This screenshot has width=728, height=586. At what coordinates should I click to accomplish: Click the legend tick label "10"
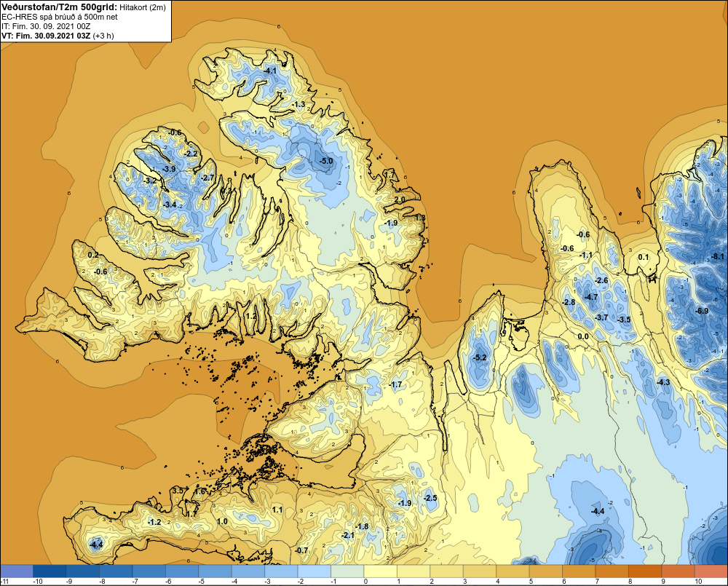coord(698,582)
